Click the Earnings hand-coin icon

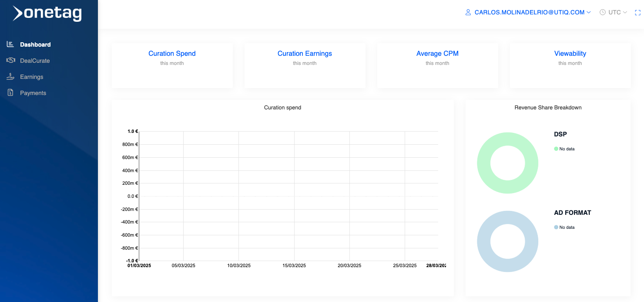pos(10,77)
